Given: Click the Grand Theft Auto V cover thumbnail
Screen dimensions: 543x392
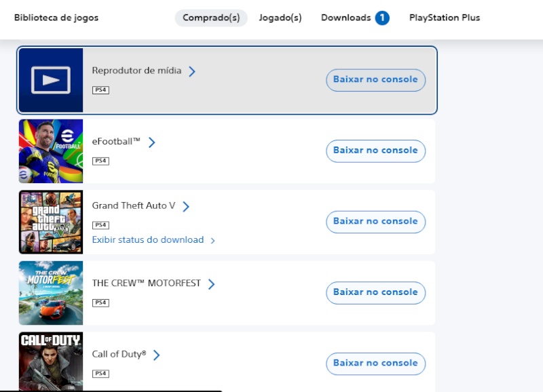Looking at the screenshot, I should [x=51, y=222].
